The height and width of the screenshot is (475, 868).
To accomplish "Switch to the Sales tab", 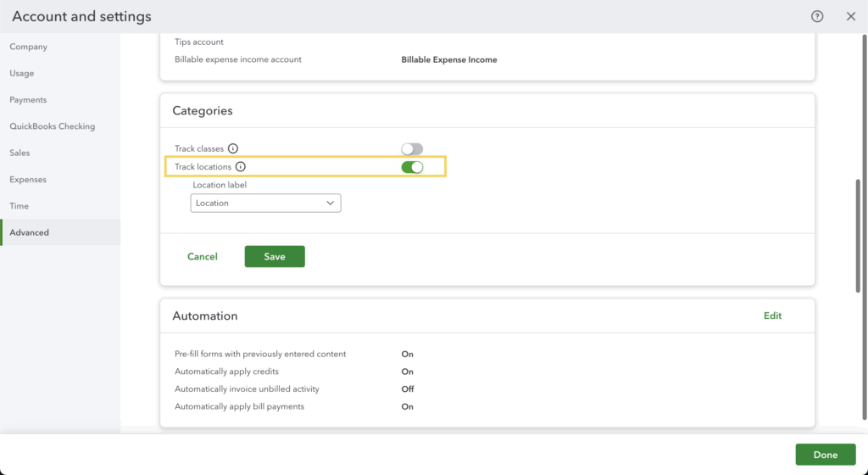I will click(19, 153).
